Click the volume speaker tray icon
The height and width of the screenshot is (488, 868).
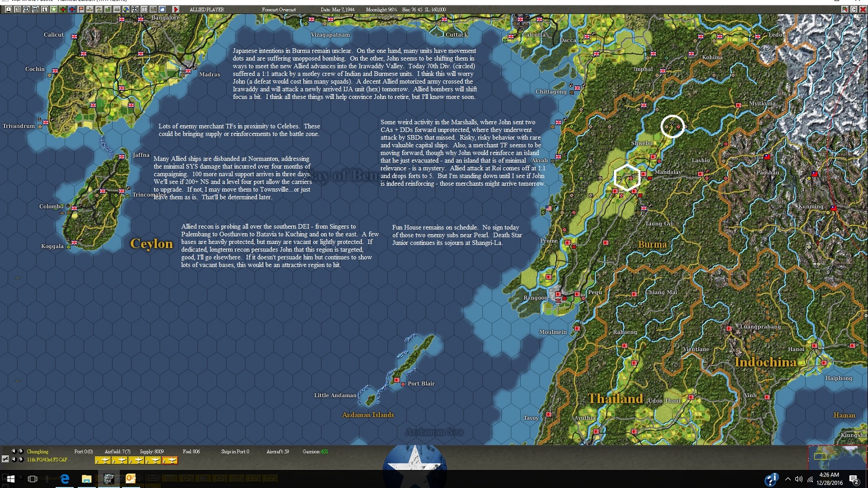(x=799, y=479)
